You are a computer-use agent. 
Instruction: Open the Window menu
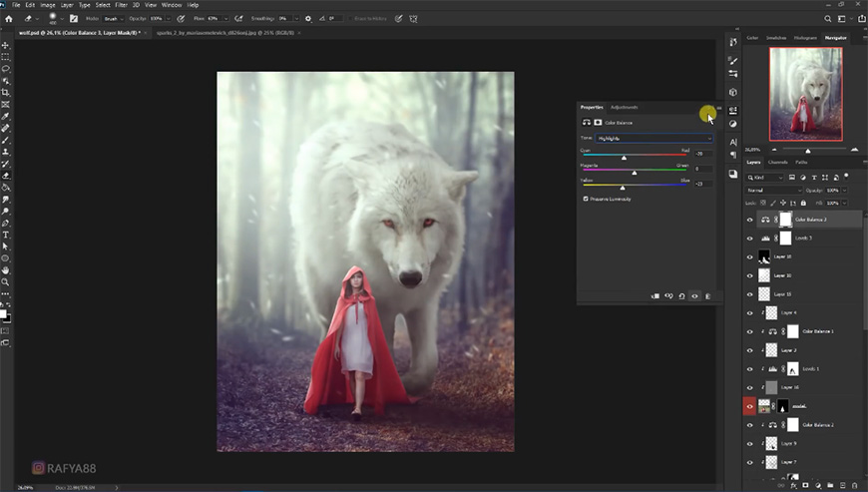(x=172, y=5)
